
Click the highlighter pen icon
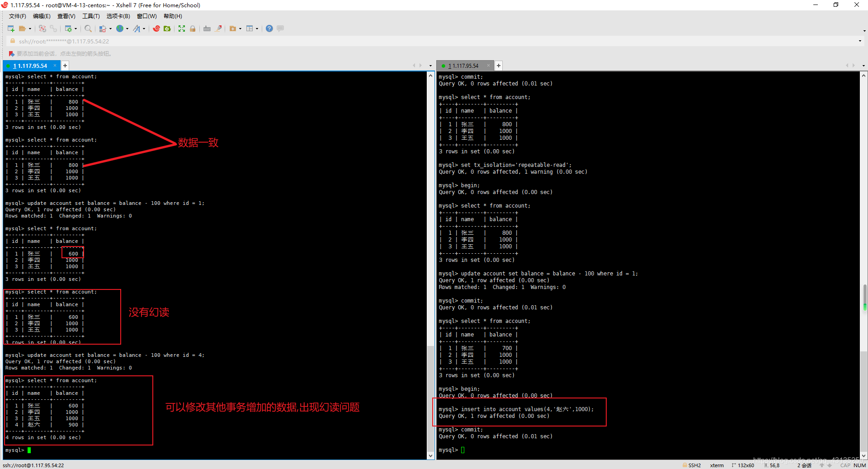point(219,28)
